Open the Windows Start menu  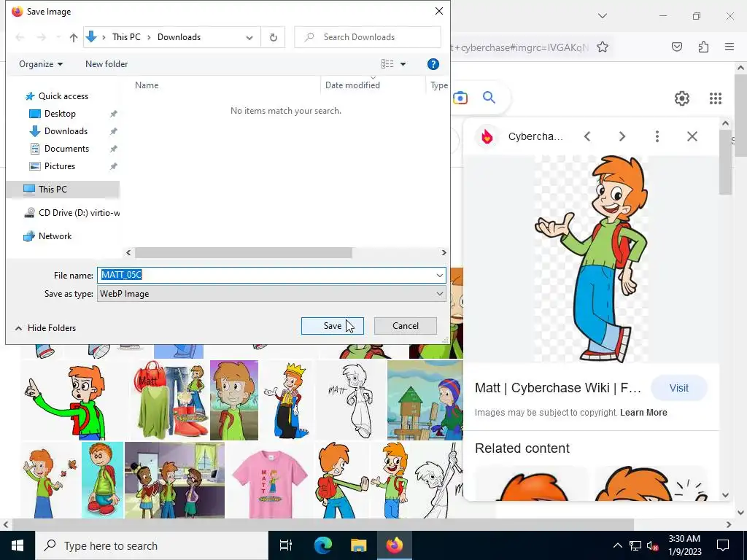(18, 545)
